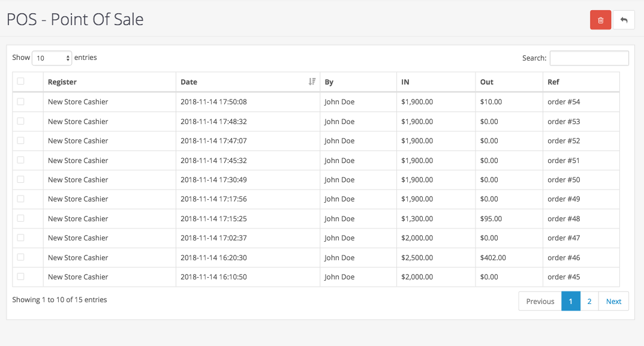Screen dimensions: 644x346
Task: Click the back arrow reply icon
Action: pos(624,20)
